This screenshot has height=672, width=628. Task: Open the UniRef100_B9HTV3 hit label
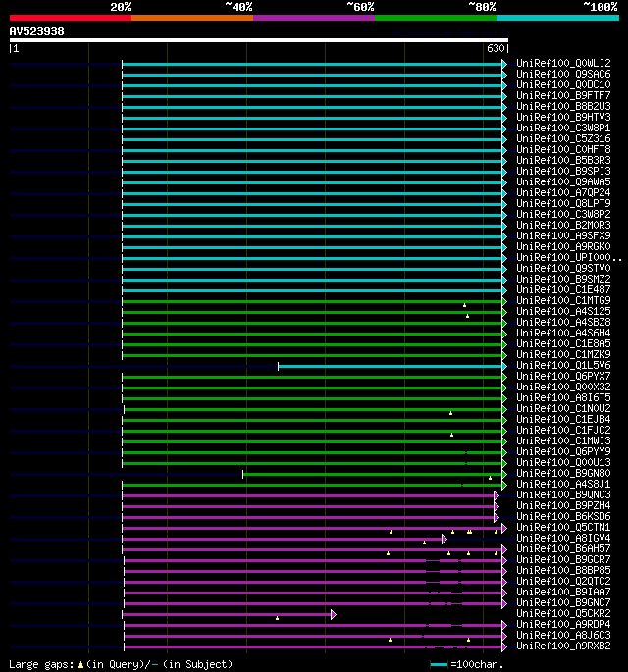(563, 118)
